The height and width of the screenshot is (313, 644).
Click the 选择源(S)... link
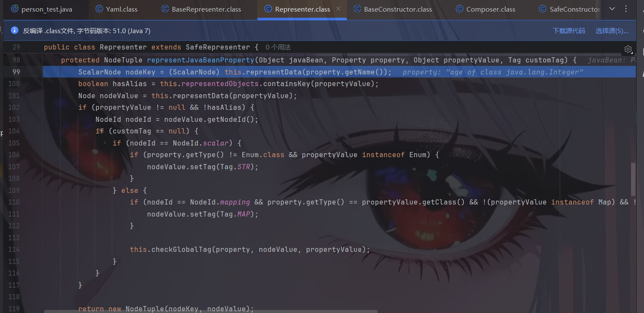tap(612, 31)
